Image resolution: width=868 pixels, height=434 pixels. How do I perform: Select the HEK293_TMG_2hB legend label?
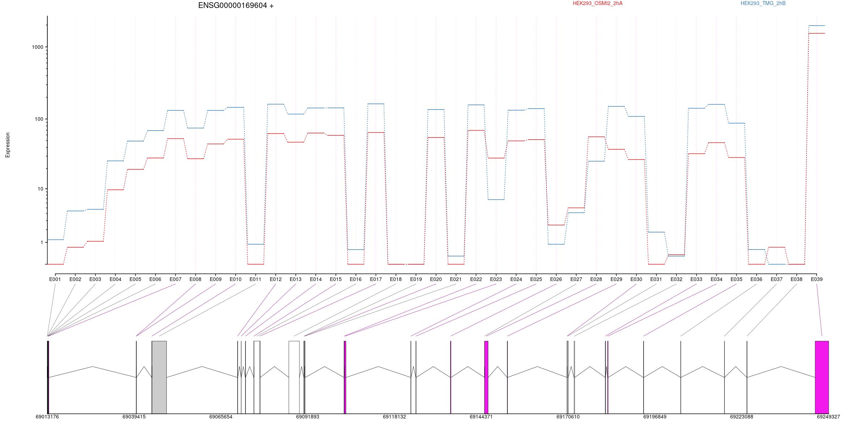pos(763,3)
